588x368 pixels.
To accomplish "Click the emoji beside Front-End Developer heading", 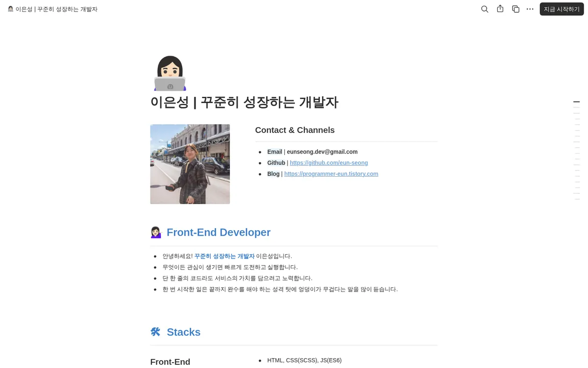I will pos(156,232).
